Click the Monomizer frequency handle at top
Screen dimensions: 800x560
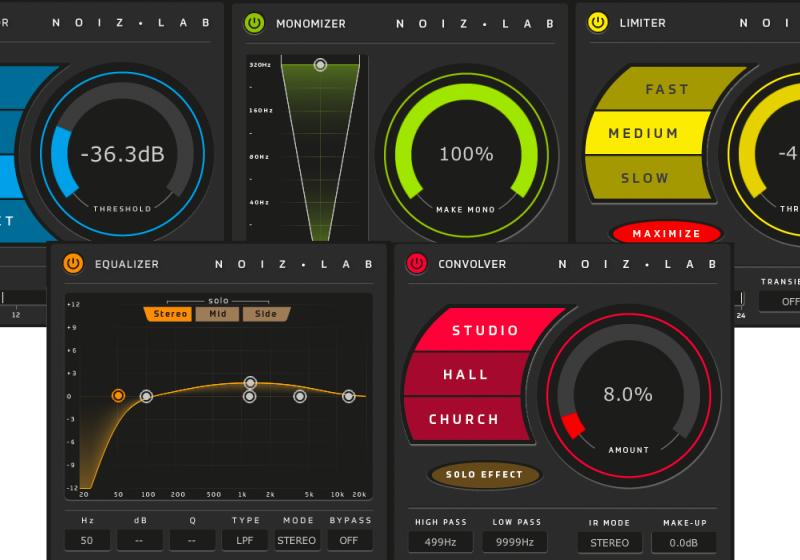320,65
